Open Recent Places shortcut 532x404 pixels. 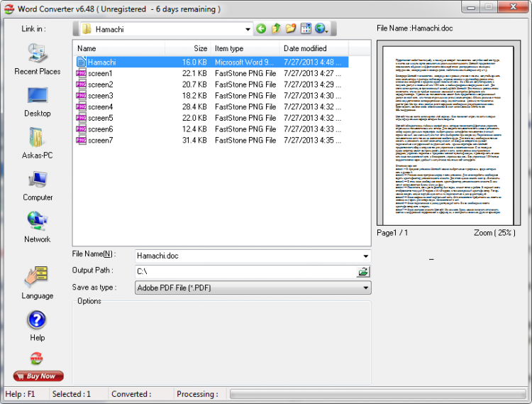[38, 59]
